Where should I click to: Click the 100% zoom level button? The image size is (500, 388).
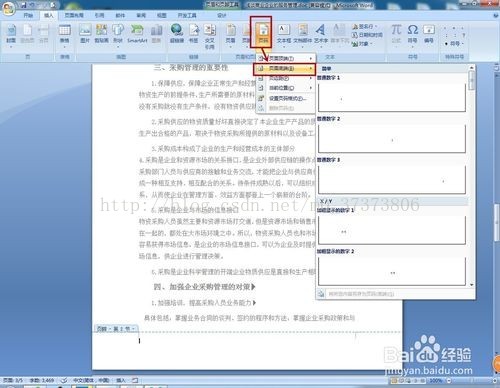[x=435, y=380]
